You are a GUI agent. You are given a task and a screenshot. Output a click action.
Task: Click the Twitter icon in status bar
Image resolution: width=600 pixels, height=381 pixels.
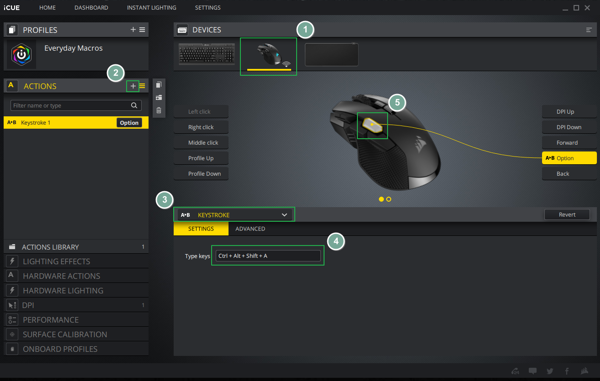550,371
